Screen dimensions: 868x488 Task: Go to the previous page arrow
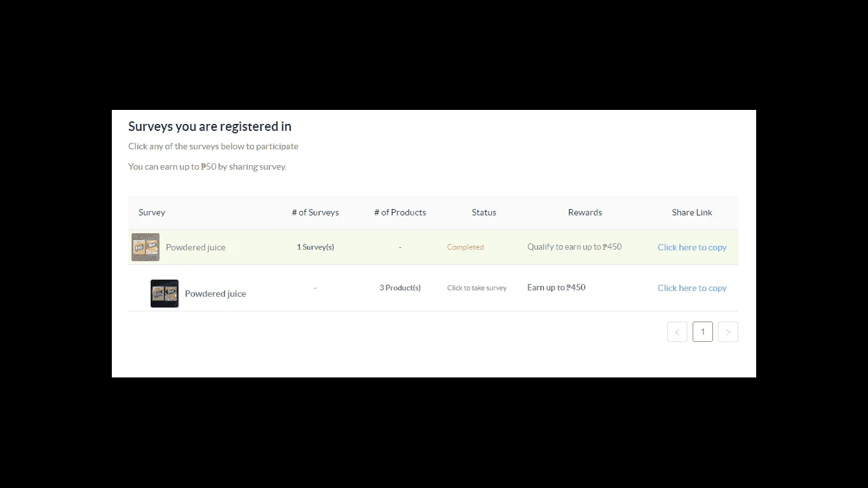tap(677, 332)
